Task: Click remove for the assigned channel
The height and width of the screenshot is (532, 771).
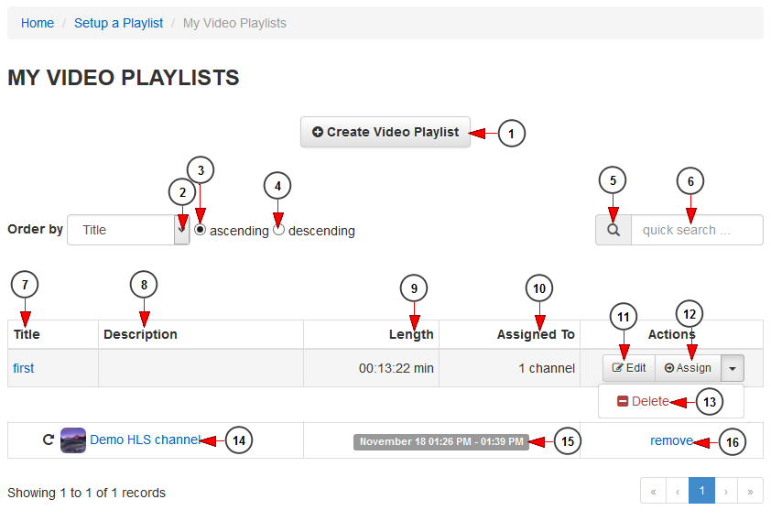Action: (x=671, y=440)
